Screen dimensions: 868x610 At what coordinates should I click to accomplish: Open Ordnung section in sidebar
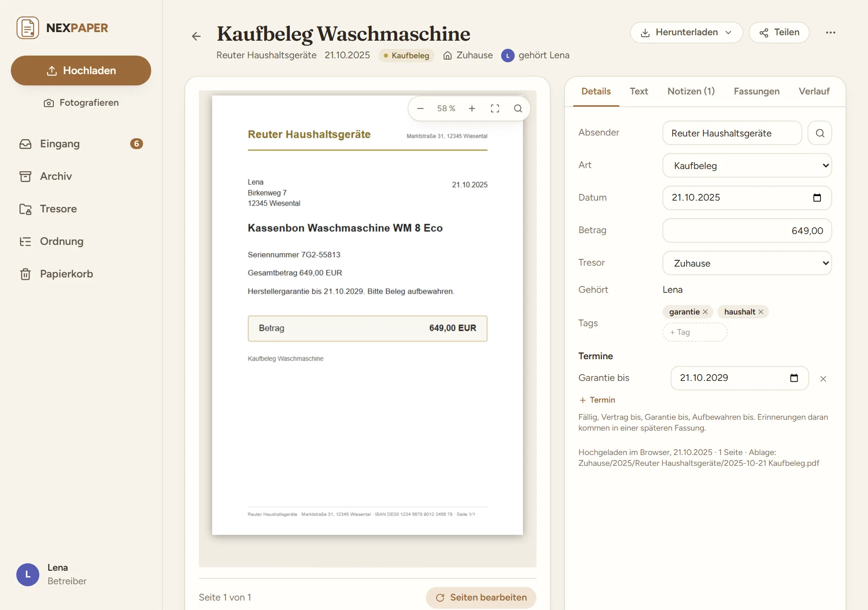click(x=81, y=241)
